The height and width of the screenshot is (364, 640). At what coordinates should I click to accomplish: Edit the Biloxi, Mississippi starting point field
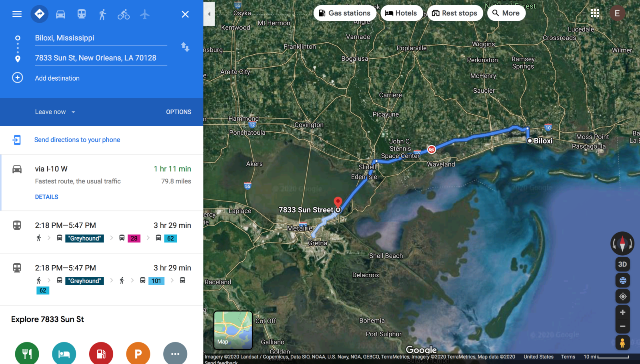click(x=101, y=38)
